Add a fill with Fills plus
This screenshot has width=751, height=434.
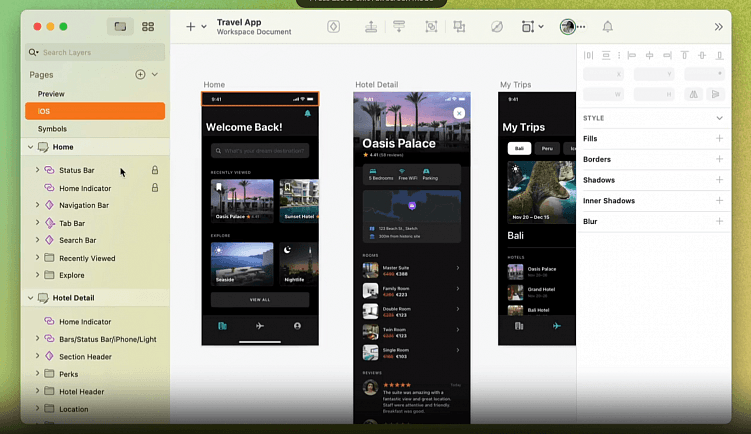[719, 138]
